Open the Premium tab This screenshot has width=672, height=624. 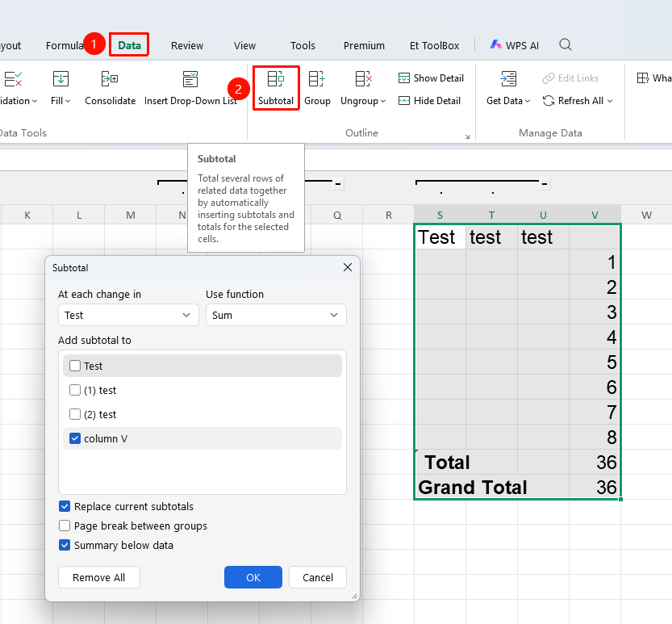(x=364, y=45)
